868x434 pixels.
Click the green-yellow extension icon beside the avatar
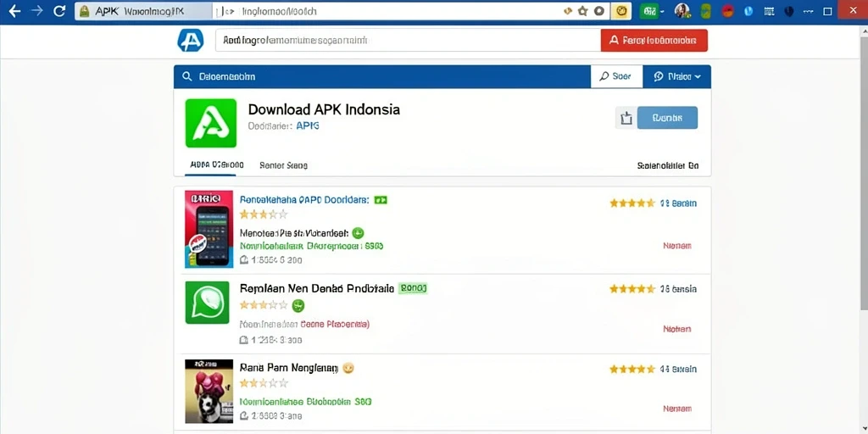(x=706, y=11)
